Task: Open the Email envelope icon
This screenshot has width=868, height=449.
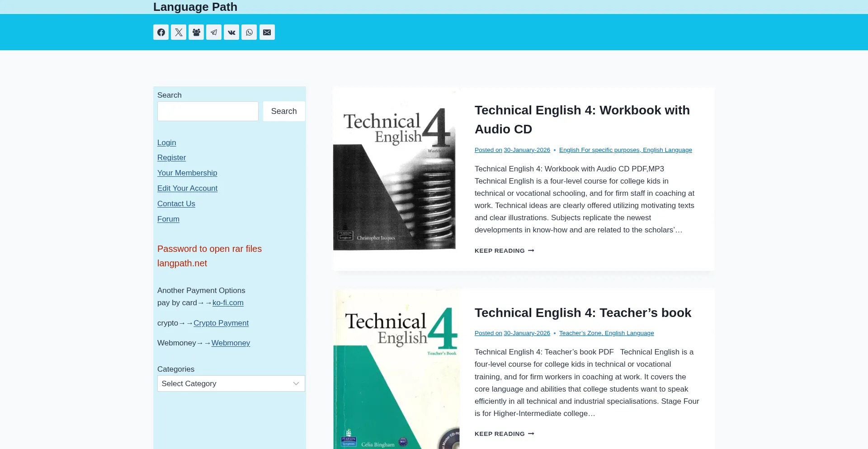Action: pyautogui.click(x=267, y=32)
